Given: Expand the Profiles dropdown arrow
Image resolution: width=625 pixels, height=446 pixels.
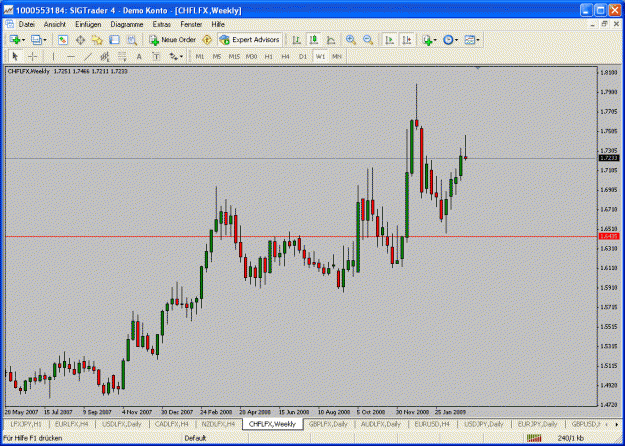Looking at the screenshot, I should coord(45,40).
